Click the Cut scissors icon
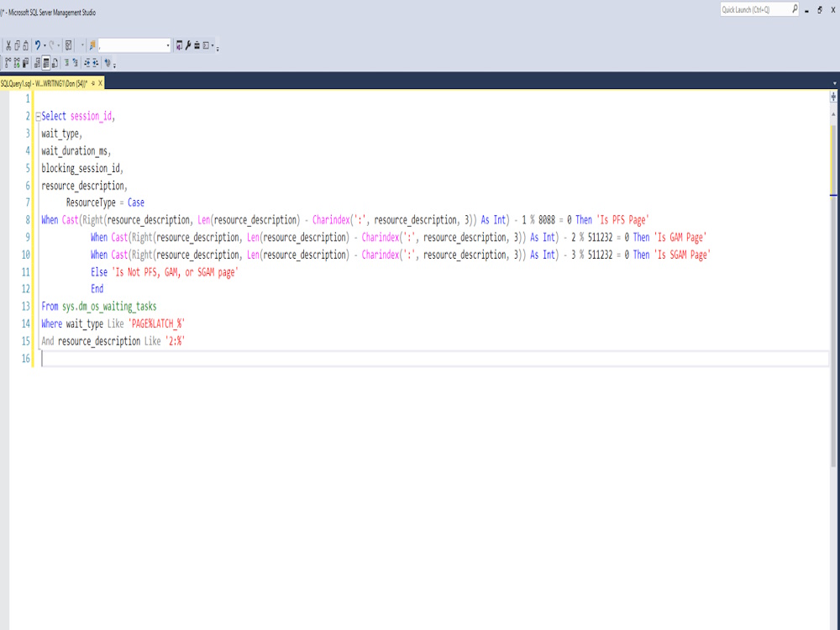The image size is (840, 630). tap(8, 45)
